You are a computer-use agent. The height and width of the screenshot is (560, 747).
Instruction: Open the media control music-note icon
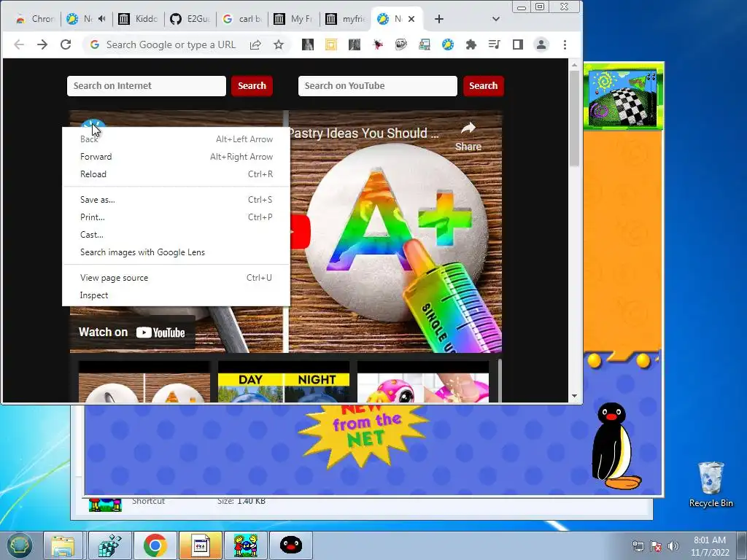point(495,44)
